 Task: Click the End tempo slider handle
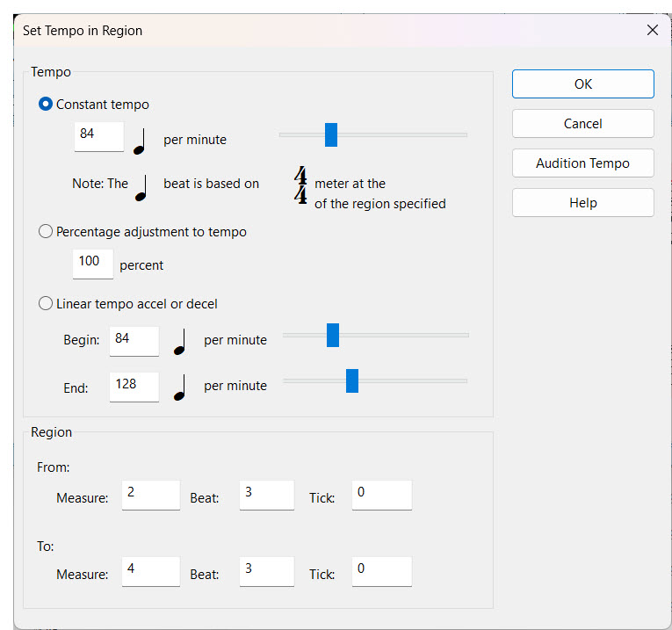click(x=352, y=380)
